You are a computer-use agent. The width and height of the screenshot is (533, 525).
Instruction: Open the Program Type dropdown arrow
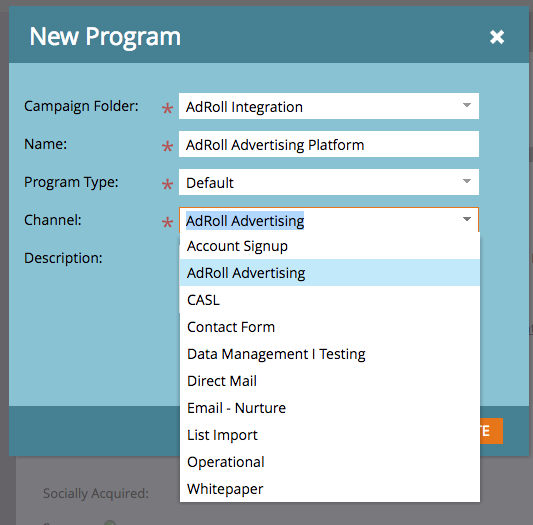467,182
